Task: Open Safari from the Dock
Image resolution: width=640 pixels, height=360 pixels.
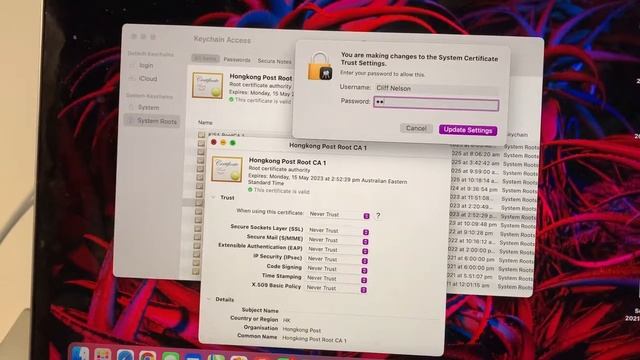Action: 125,355
